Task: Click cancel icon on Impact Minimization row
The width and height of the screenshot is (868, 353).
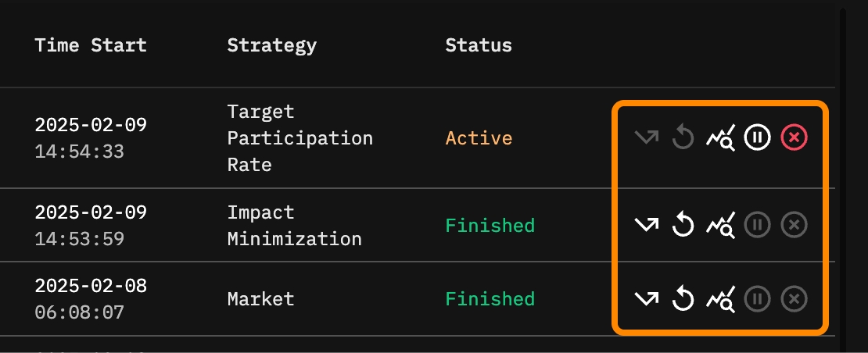Action: (794, 226)
